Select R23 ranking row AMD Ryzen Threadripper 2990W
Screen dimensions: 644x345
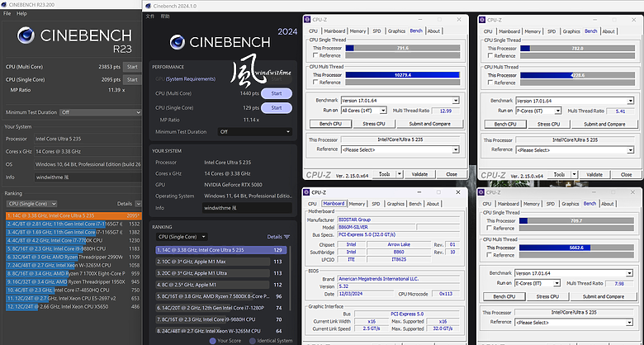tap(73, 258)
